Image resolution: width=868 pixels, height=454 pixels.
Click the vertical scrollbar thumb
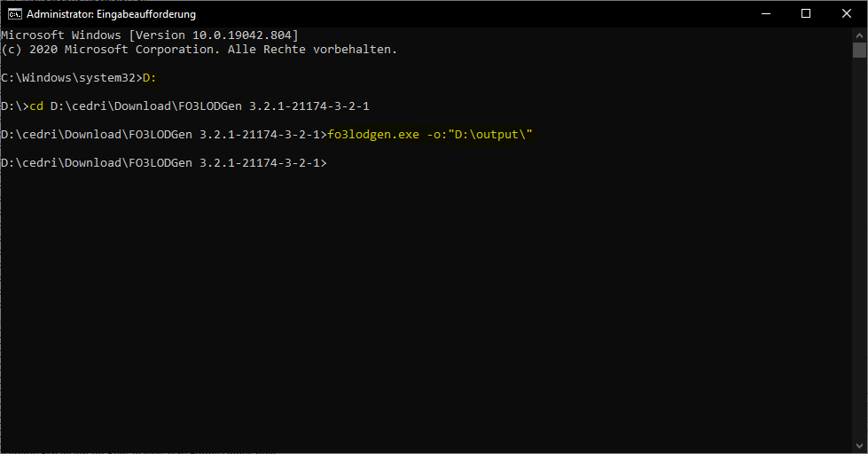coord(859,50)
